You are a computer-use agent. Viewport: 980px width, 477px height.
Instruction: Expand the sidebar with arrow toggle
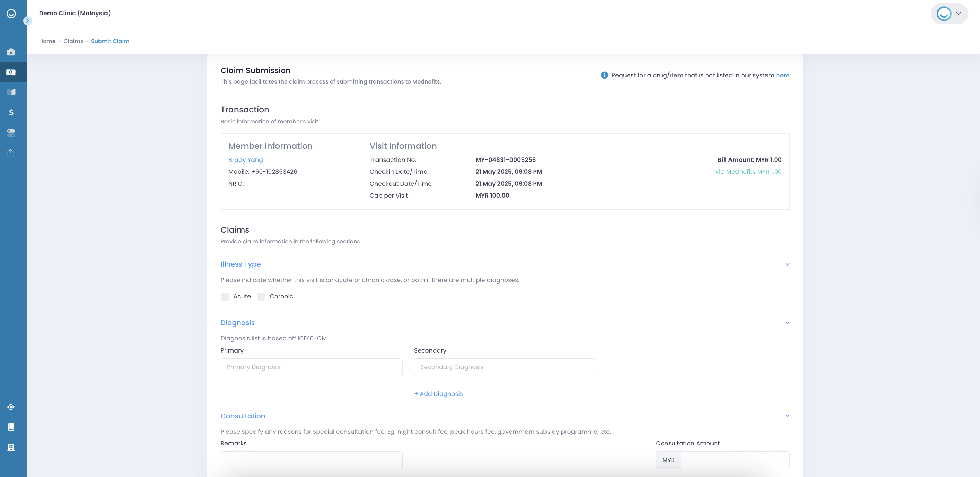[x=27, y=20]
